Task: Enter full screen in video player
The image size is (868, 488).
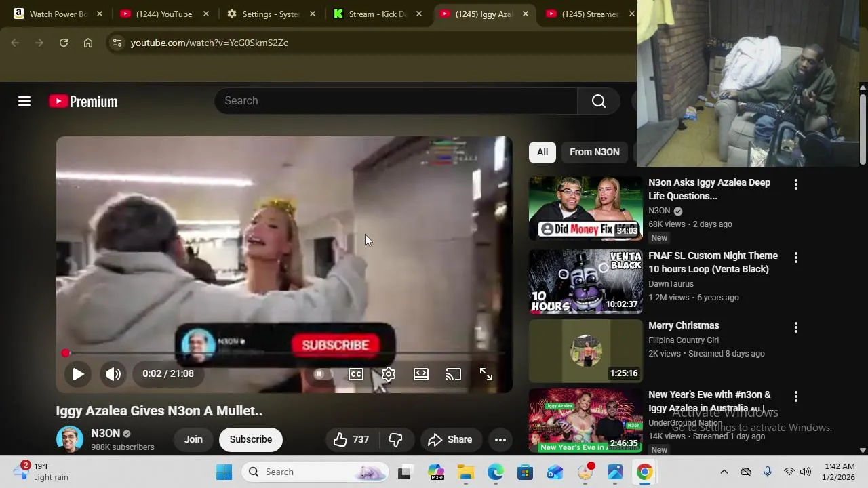Action: pos(486,374)
